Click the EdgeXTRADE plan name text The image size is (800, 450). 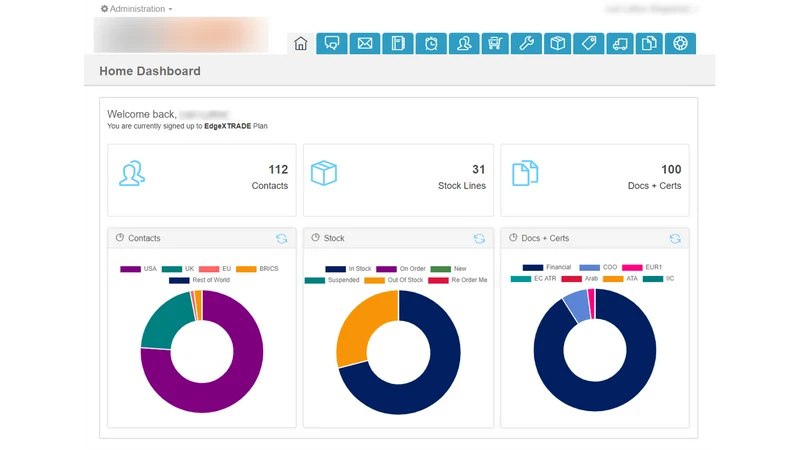(228, 126)
